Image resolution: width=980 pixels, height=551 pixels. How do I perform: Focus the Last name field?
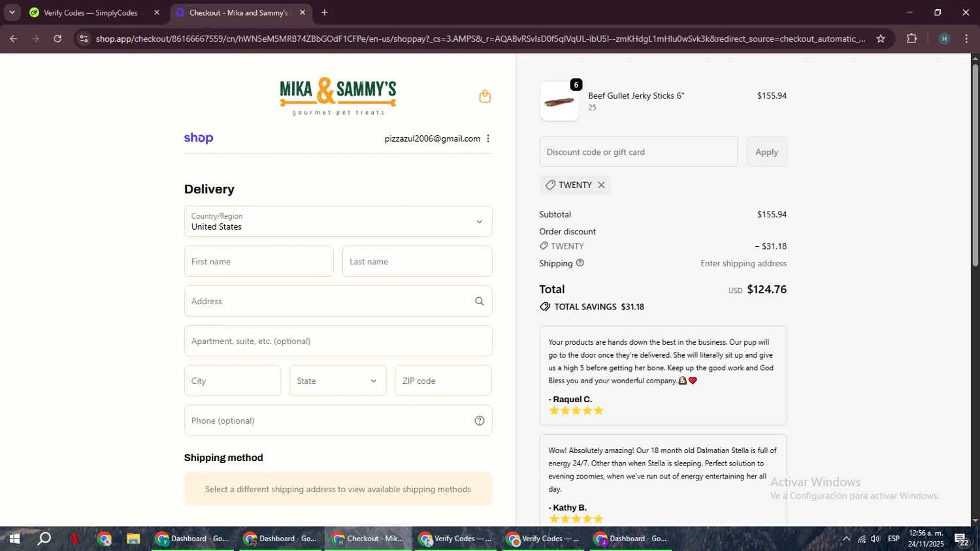tap(417, 261)
